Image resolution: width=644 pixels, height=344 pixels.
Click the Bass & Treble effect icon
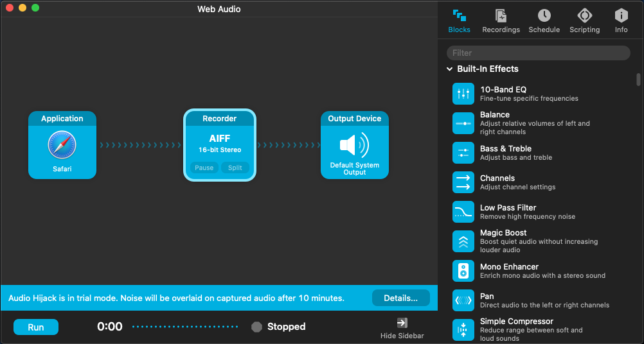(x=463, y=153)
